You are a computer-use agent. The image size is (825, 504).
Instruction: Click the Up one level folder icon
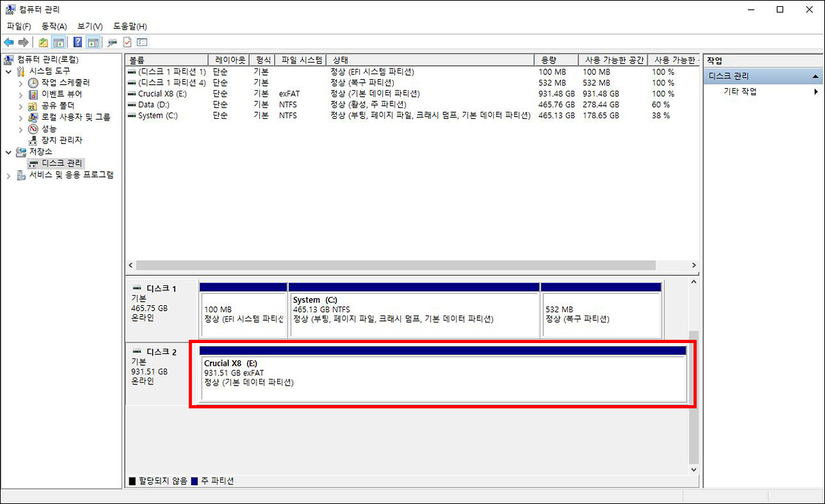(43, 42)
